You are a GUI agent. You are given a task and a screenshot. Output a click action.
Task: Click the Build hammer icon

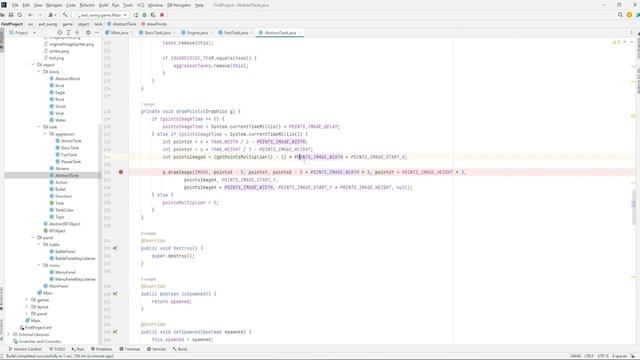point(65,15)
